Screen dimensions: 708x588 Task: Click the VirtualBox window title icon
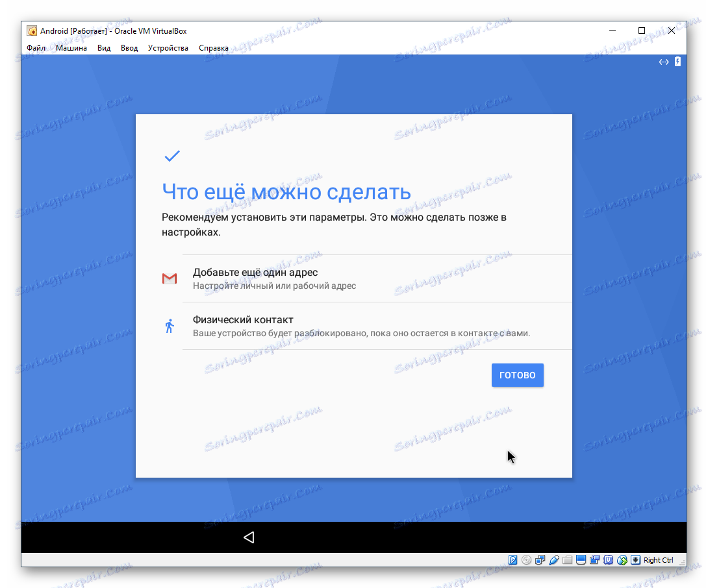pyautogui.click(x=32, y=31)
